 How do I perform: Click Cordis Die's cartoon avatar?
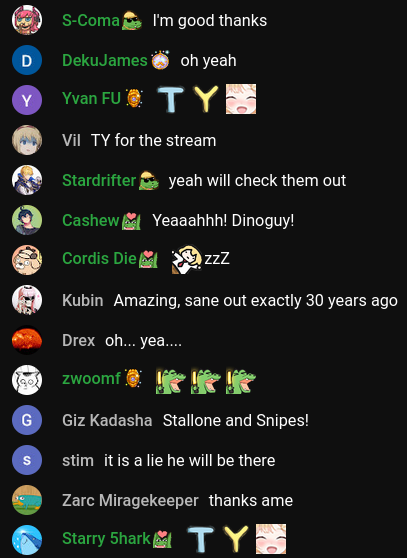pos(27,260)
